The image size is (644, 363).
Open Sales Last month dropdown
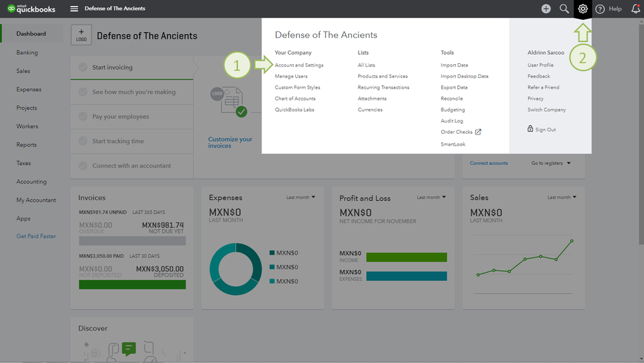(x=562, y=197)
